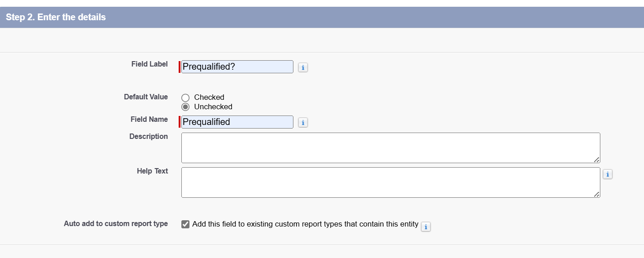Click the bold 'Description' label

click(149, 136)
